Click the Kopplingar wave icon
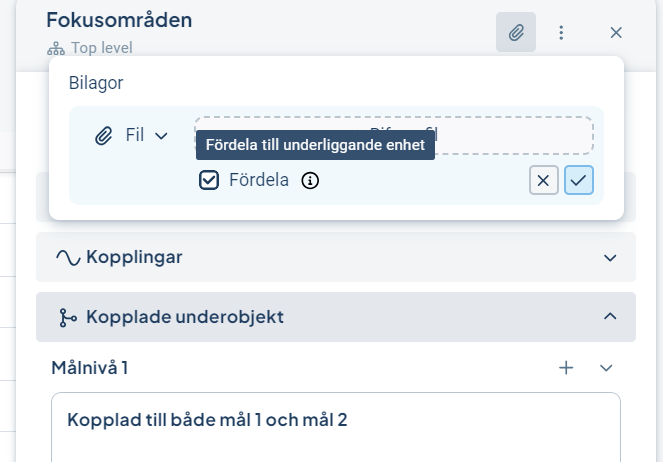 (68, 258)
